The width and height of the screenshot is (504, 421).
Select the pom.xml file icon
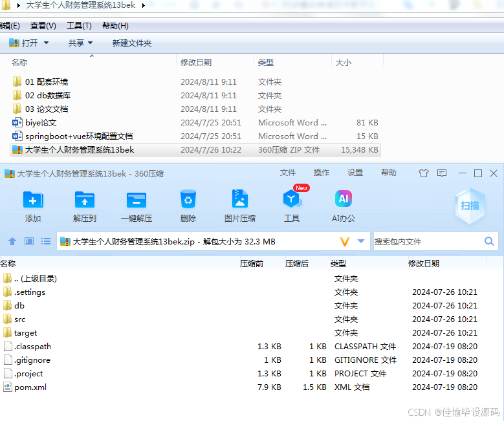tap(7, 387)
